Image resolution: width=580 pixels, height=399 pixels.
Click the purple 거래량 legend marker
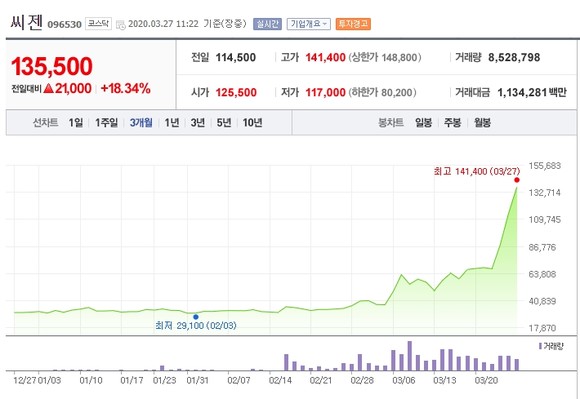540,346
